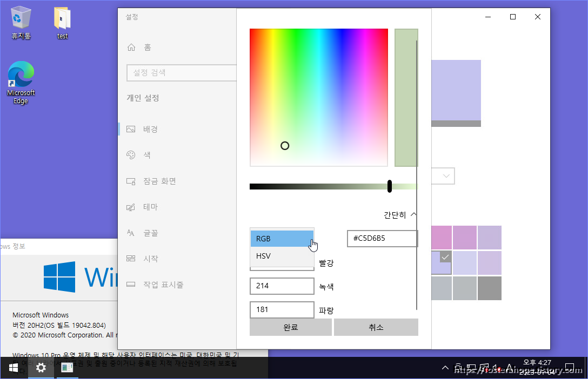Close the Settings window
The width and height of the screenshot is (588, 379).
tap(537, 17)
